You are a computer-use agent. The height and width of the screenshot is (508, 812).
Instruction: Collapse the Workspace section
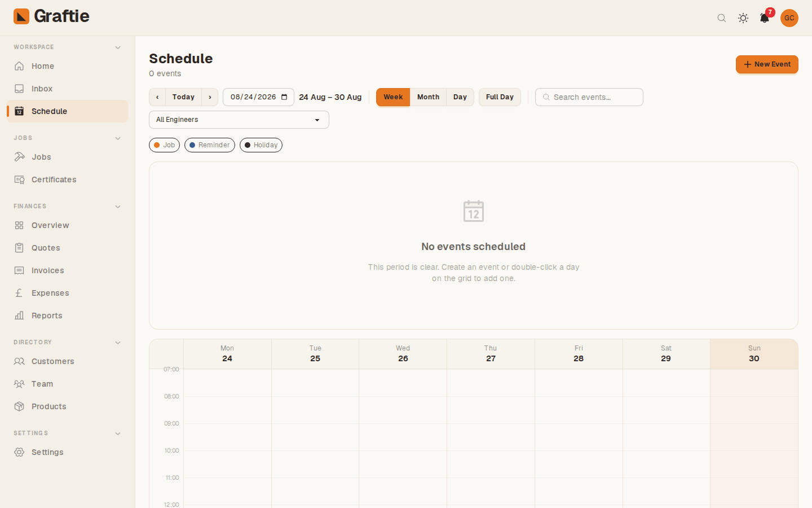pos(118,47)
